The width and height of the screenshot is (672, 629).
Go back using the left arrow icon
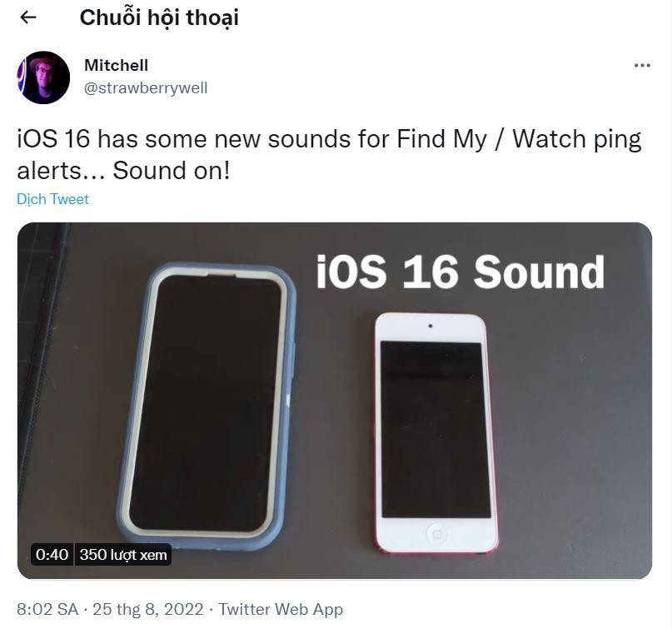point(28,17)
